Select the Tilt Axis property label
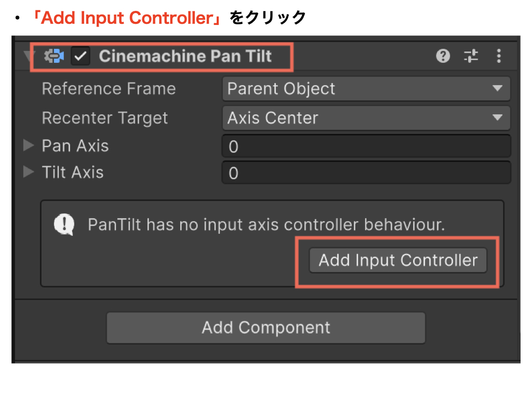The image size is (532, 399). click(73, 172)
